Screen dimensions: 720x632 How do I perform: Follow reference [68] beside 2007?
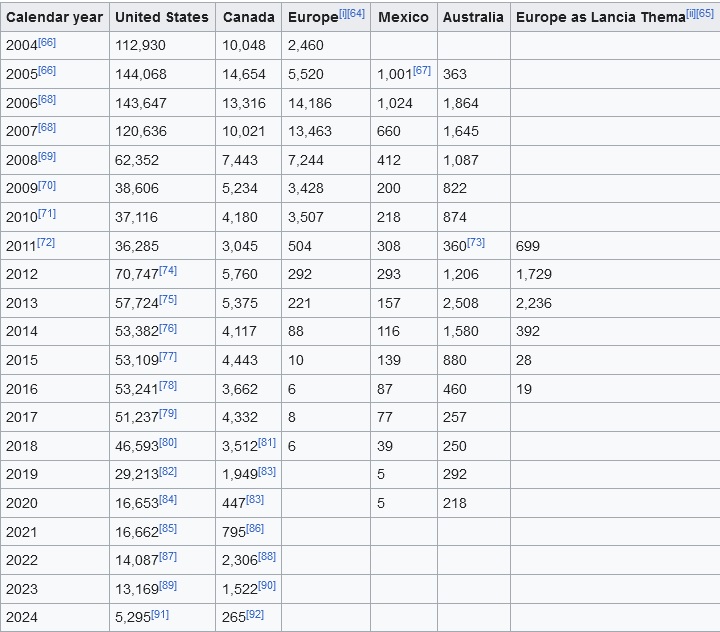tap(47, 128)
